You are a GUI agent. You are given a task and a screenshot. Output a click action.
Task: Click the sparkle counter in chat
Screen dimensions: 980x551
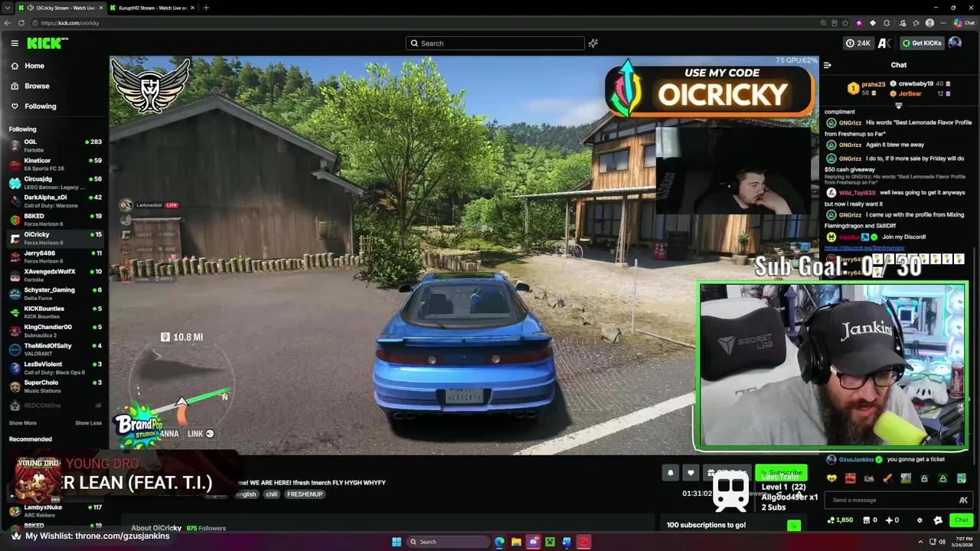coord(892,520)
